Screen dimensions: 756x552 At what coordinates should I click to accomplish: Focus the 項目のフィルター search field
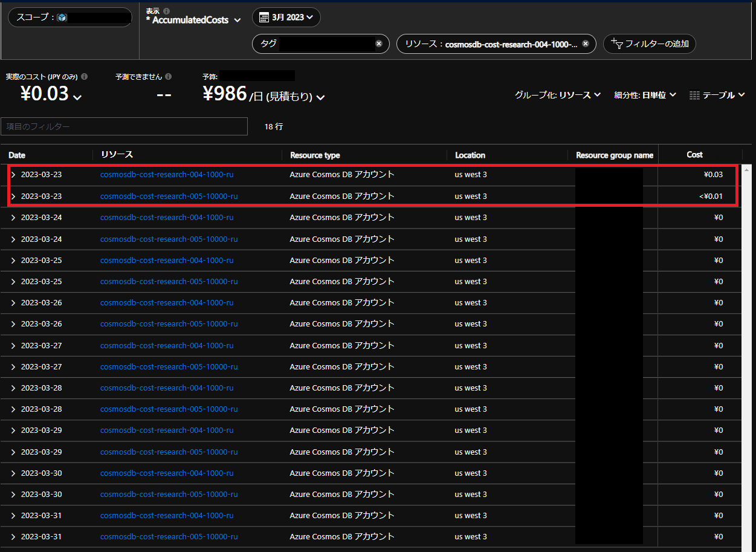[x=124, y=126]
